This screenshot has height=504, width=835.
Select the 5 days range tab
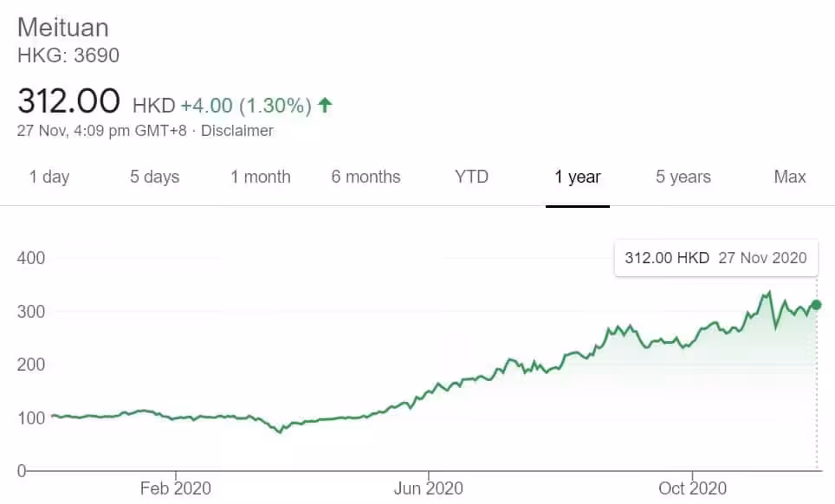(155, 177)
